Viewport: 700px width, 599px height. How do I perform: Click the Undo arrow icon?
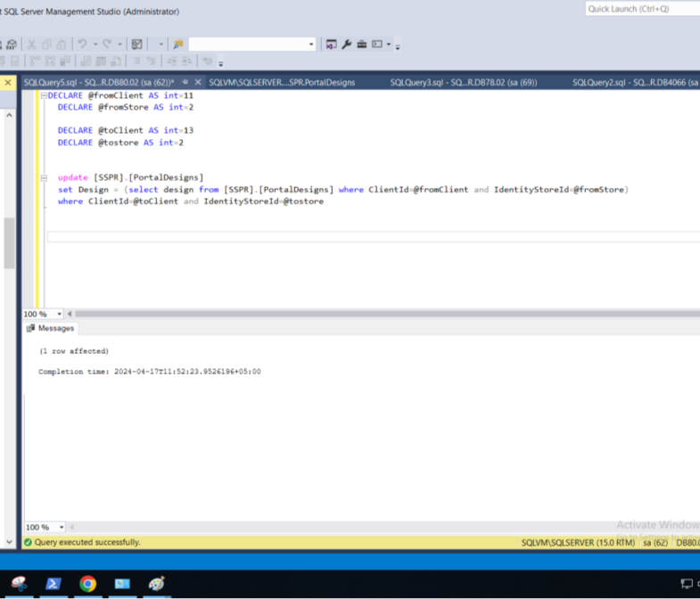82,45
